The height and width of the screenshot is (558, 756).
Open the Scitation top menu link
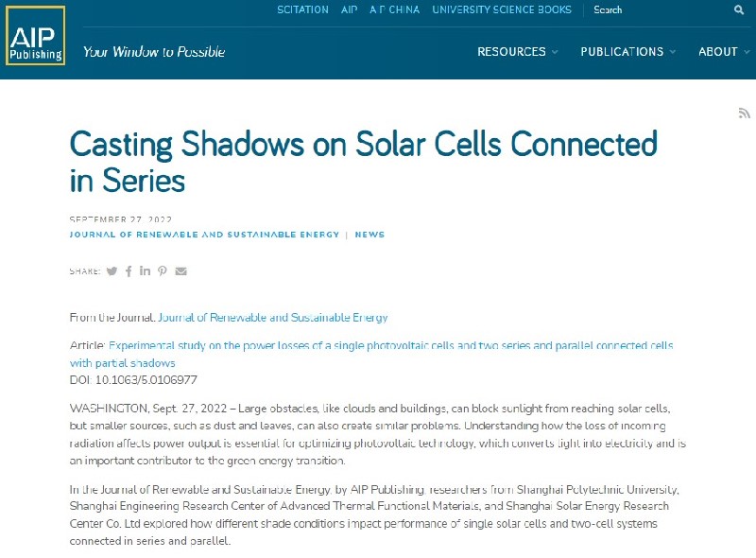pyautogui.click(x=302, y=9)
